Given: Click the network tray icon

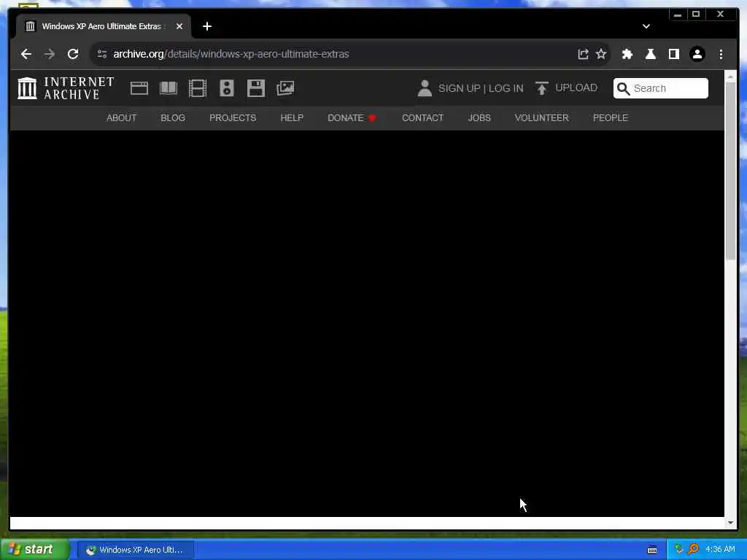Looking at the screenshot, I should coord(678,550).
